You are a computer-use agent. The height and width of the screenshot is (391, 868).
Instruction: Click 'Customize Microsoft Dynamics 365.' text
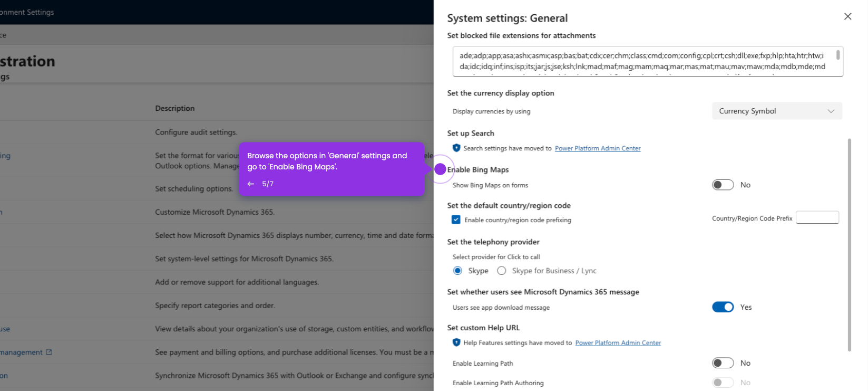pyautogui.click(x=214, y=212)
